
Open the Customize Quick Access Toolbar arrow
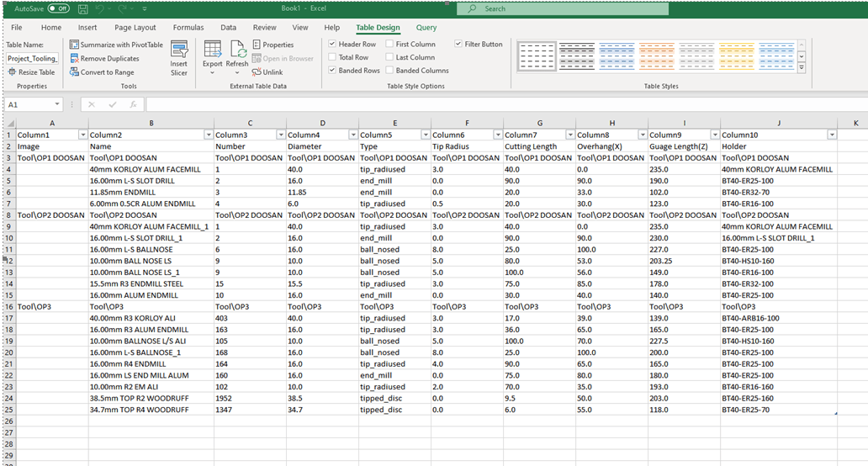click(x=145, y=9)
